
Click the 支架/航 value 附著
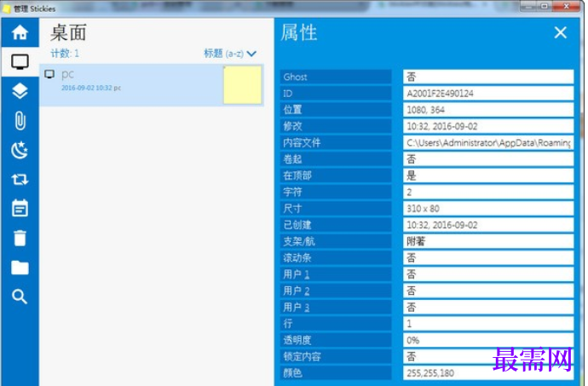[x=488, y=242]
